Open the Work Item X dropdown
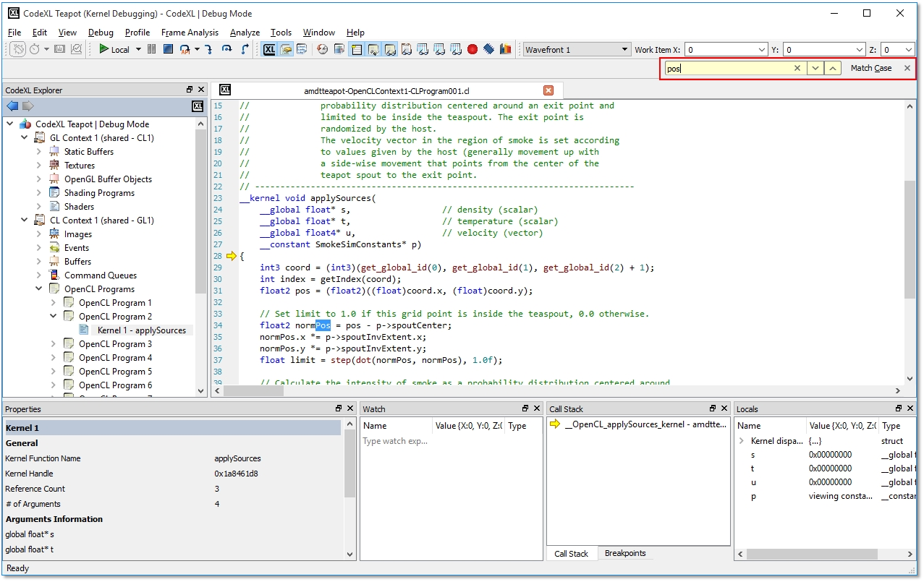The height and width of the screenshot is (582, 924). tap(762, 50)
